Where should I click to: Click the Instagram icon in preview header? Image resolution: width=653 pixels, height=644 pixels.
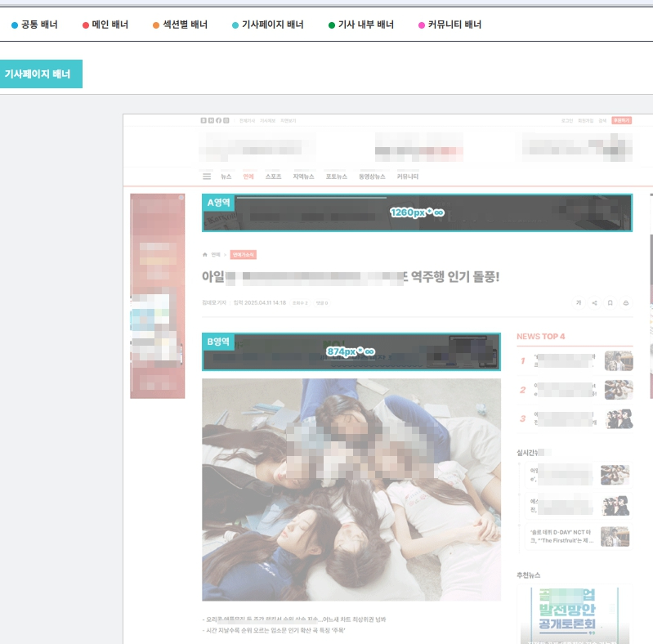[x=226, y=120]
